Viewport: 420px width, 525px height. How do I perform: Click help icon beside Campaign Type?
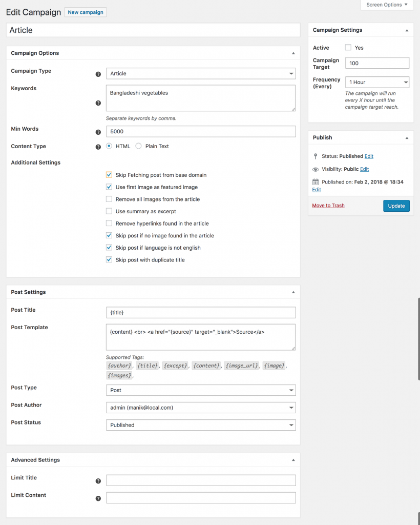(98, 74)
